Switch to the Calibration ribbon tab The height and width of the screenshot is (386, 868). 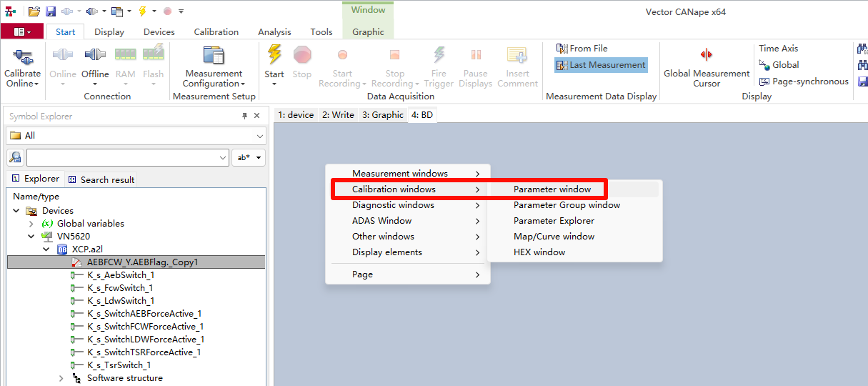[216, 31]
